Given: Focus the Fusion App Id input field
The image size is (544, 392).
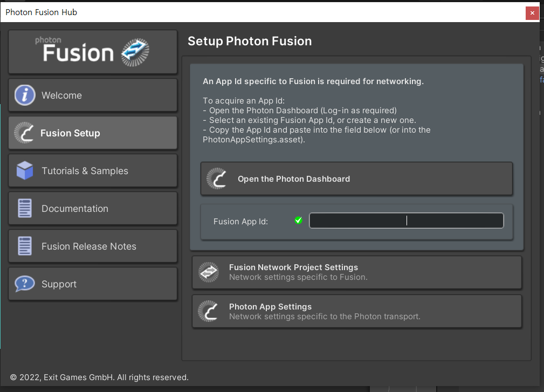Looking at the screenshot, I should point(407,221).
